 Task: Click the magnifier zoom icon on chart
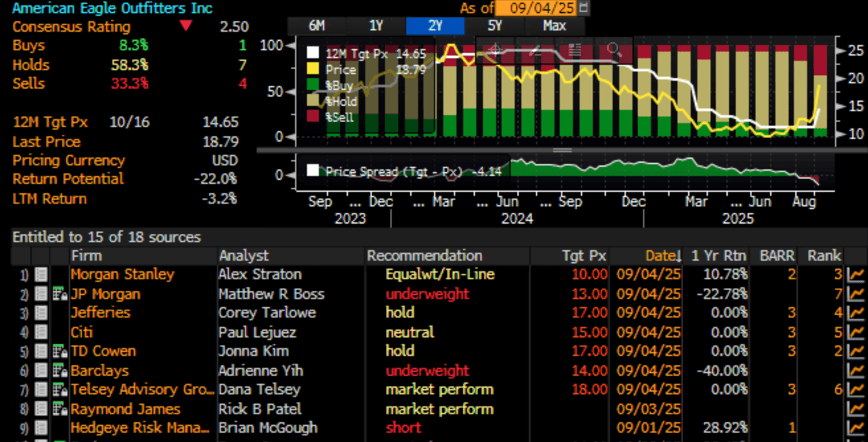pyautogui.click(x=614, y=50)
